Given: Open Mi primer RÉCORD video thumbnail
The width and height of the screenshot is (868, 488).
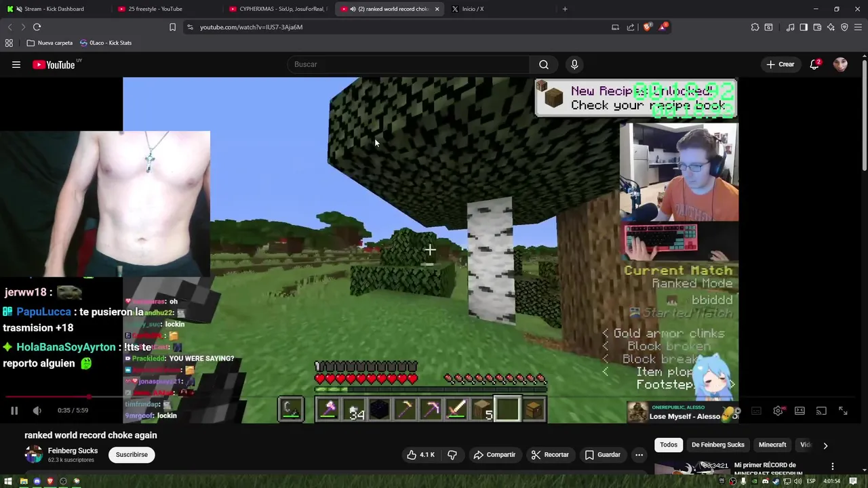Looking at the screenshot, I should [692, 468].
